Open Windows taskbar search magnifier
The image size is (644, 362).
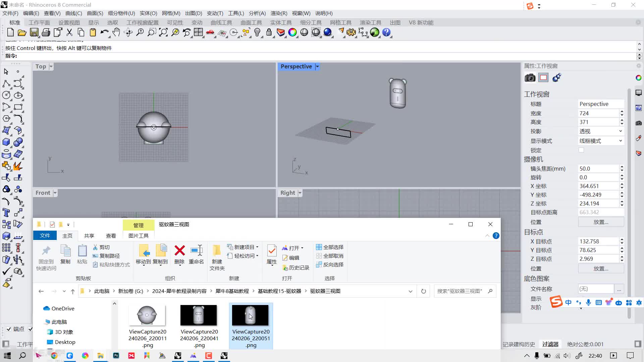click(x=22, y=356)
